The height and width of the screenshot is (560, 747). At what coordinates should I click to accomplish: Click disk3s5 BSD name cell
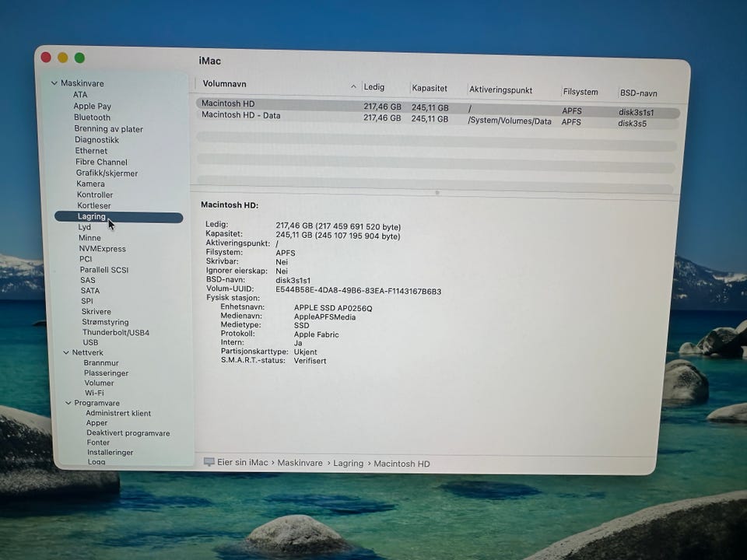click(632, 124)
